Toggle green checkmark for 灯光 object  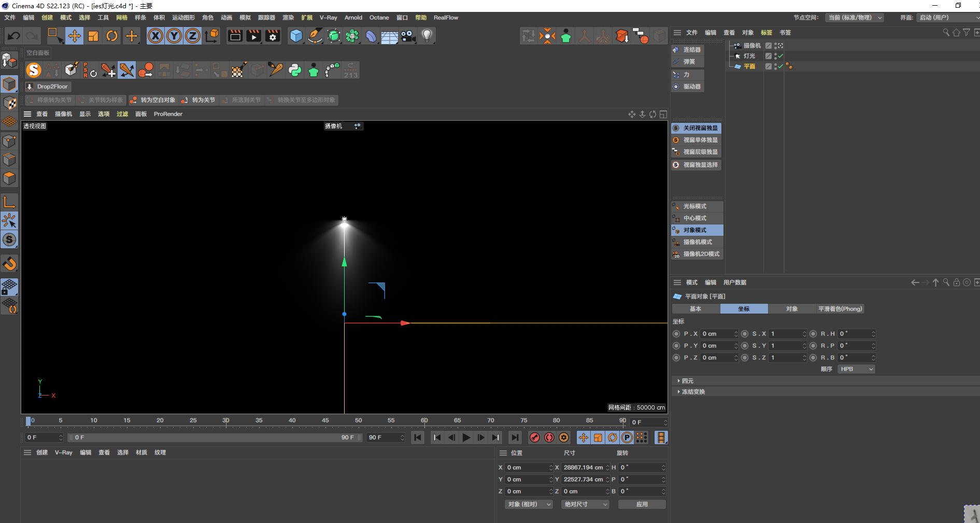(x=780, y=56)
